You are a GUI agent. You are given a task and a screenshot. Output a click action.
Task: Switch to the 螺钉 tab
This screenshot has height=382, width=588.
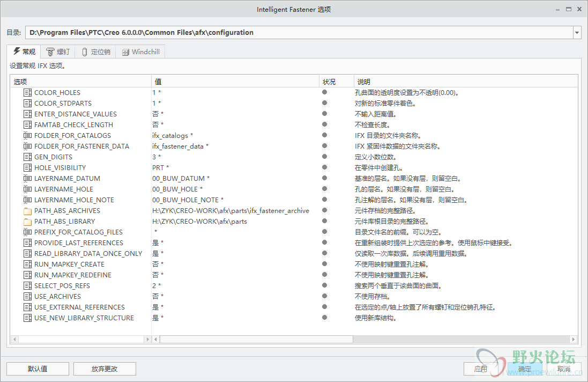58,52
